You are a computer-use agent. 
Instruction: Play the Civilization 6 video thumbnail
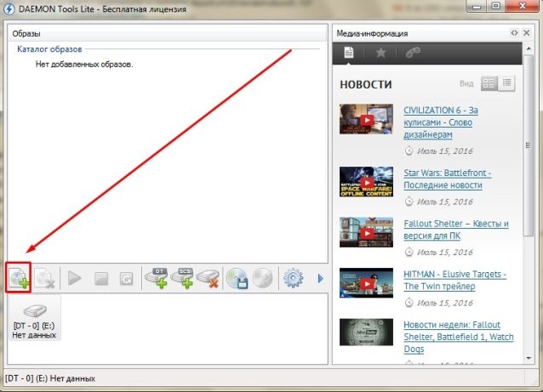tap(366, 119)
